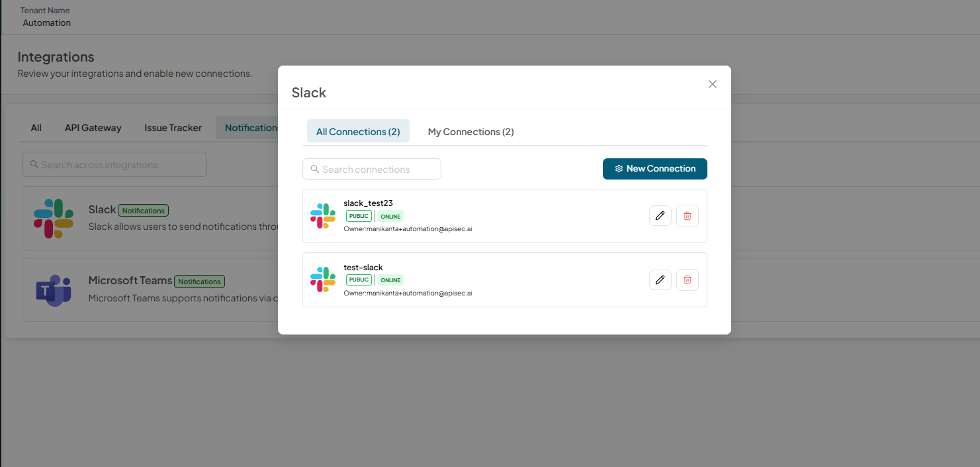Click the Slack logo beside test-slack
This screenshot has width=980, height=467.
point(323,280)
